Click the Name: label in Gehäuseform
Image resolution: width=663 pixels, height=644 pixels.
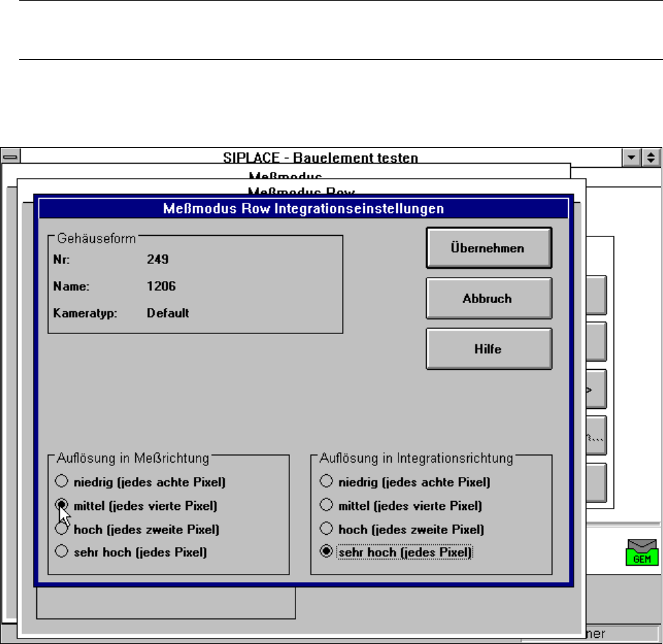click(x=71, y=287)
